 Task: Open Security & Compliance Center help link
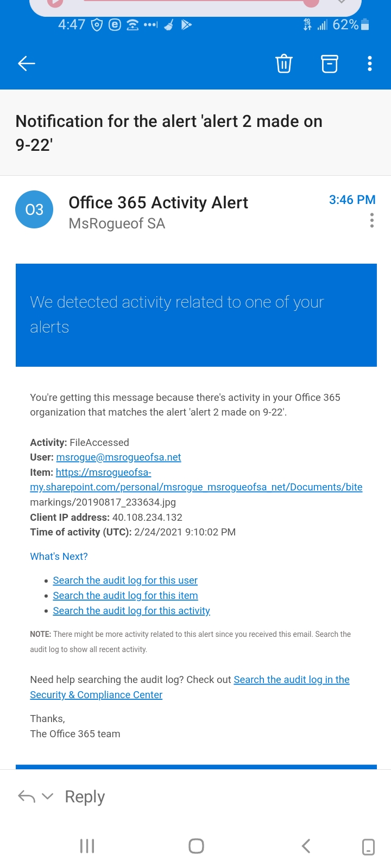(x=96, y=695)
